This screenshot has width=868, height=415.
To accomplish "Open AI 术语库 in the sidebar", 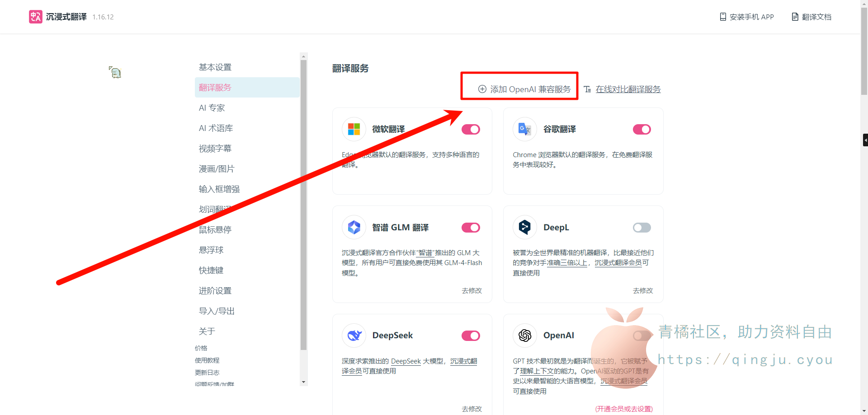I will pos(247,128).
